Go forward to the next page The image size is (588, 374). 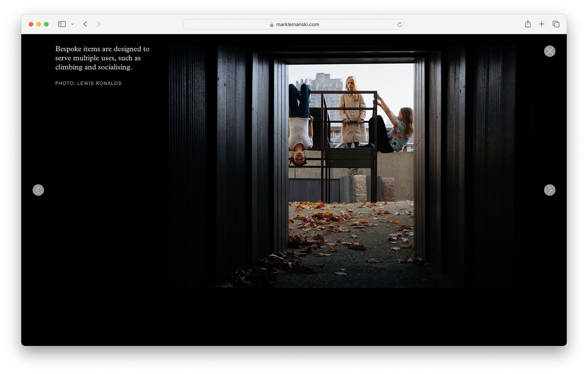tap(98, 24)
